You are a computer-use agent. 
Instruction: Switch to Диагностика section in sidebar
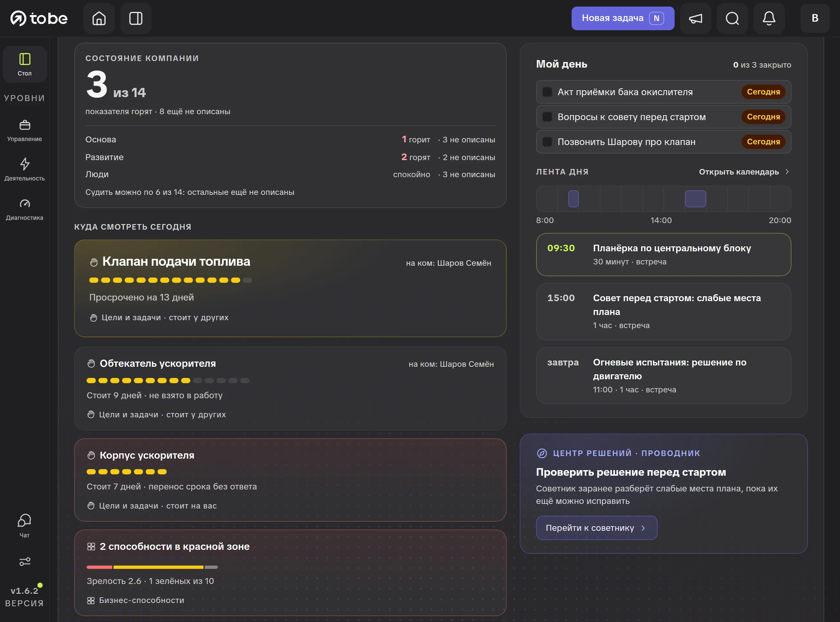coord(25,209)
